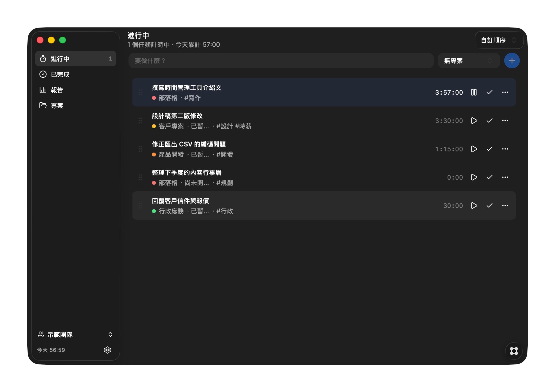
Task: Click the #行政 tag
Action: (x=224, y=211)
